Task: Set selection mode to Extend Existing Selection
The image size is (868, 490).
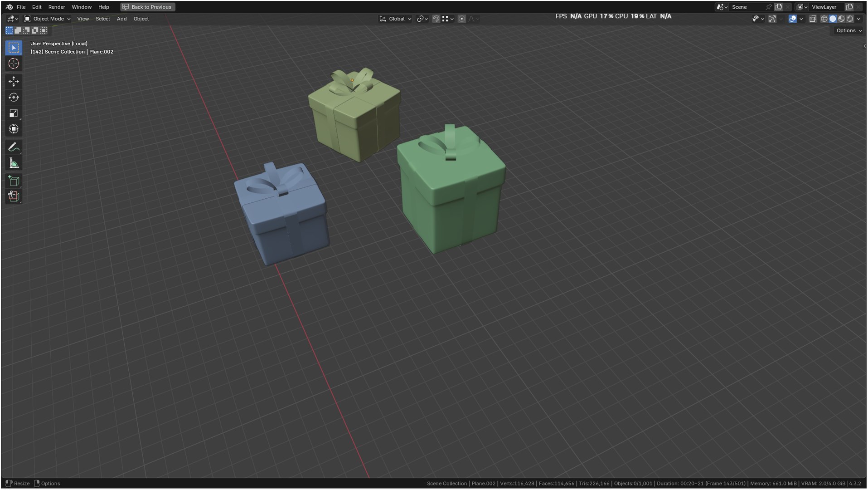Action: coord(18,30)
